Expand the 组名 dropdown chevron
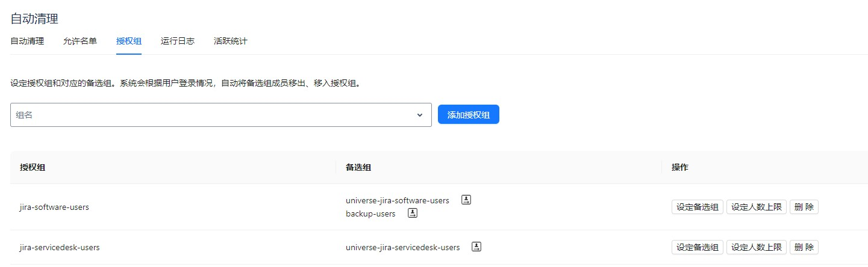This screenshot has width=868, height=267. (420, 115)
